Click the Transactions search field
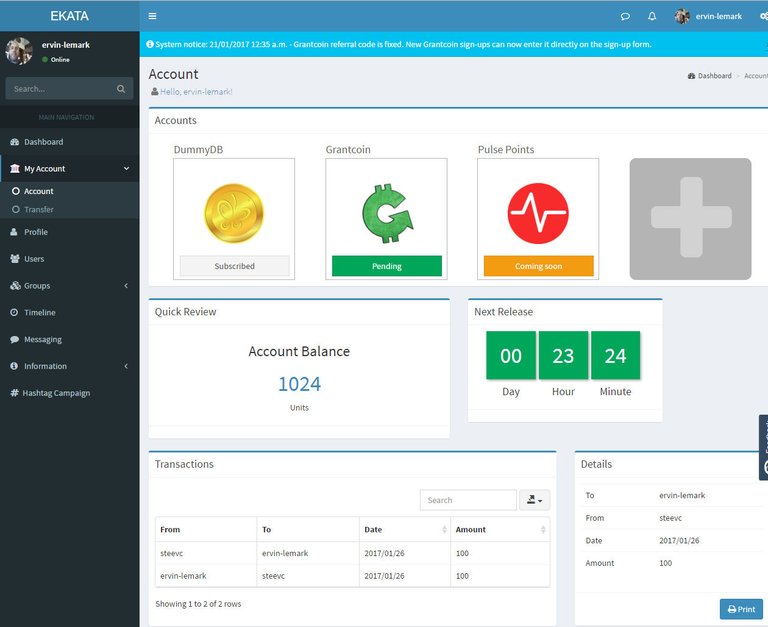The height and width of the screenshot is (627, 768). tap(468, 500)
